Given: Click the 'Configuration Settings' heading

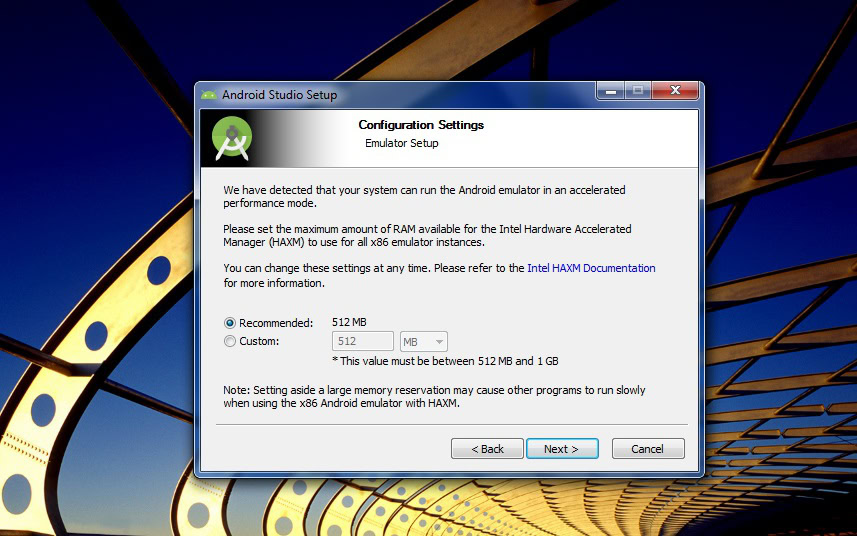Looking at the screenshot, I should click(421, 125).
